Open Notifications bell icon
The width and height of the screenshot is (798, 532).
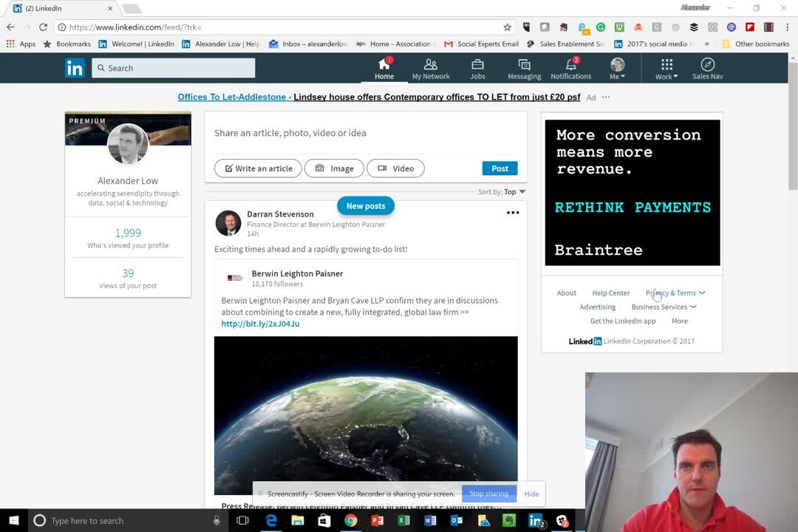570,69
